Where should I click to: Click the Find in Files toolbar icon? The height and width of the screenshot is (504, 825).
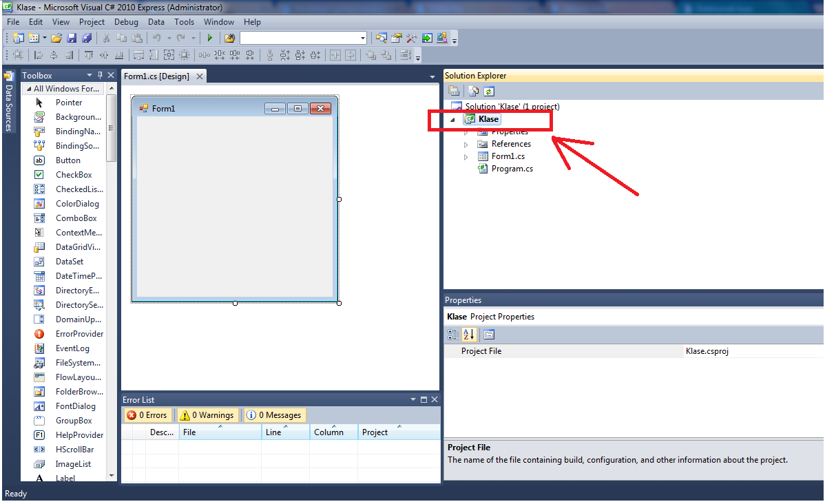[229, 38]
